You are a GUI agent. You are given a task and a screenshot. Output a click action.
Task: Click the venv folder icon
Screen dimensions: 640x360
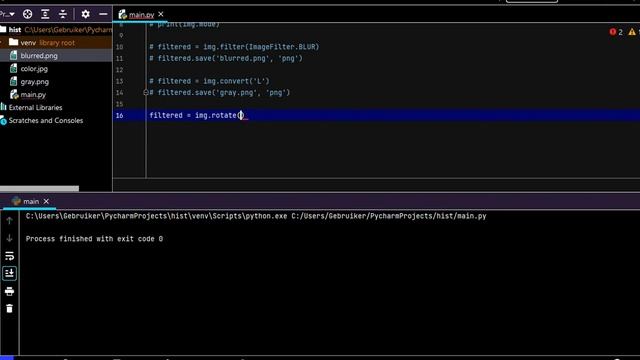[x=13, y=42]
